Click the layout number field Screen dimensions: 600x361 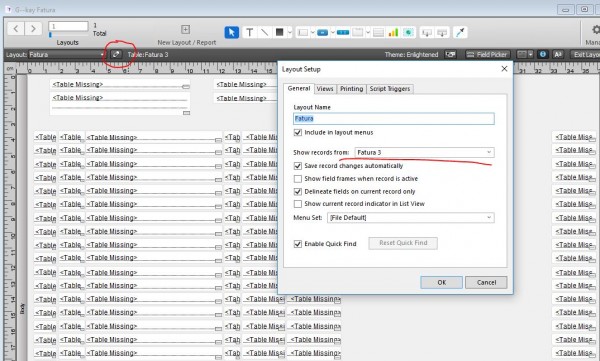tap(68, 26)
